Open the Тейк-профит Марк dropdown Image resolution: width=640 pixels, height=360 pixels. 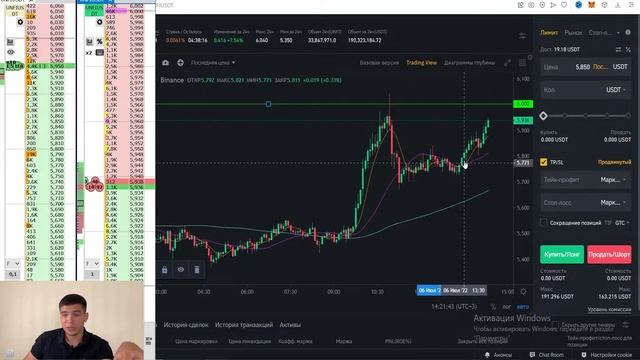[x=613, y=180]
